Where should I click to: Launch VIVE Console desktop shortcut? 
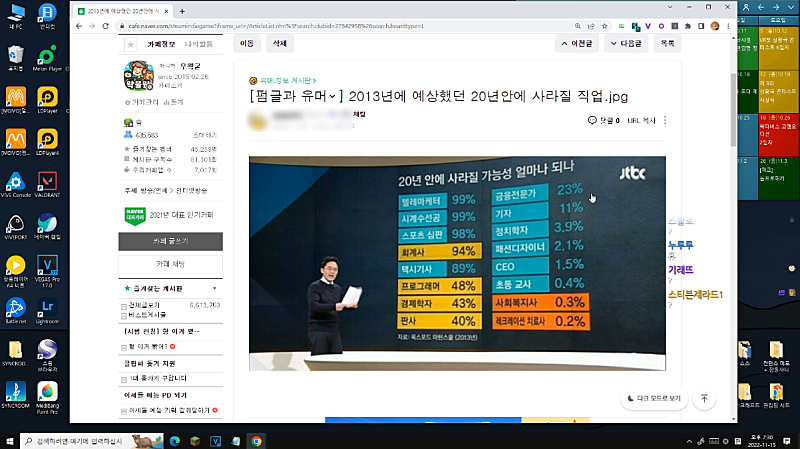[x=16, y=184]
